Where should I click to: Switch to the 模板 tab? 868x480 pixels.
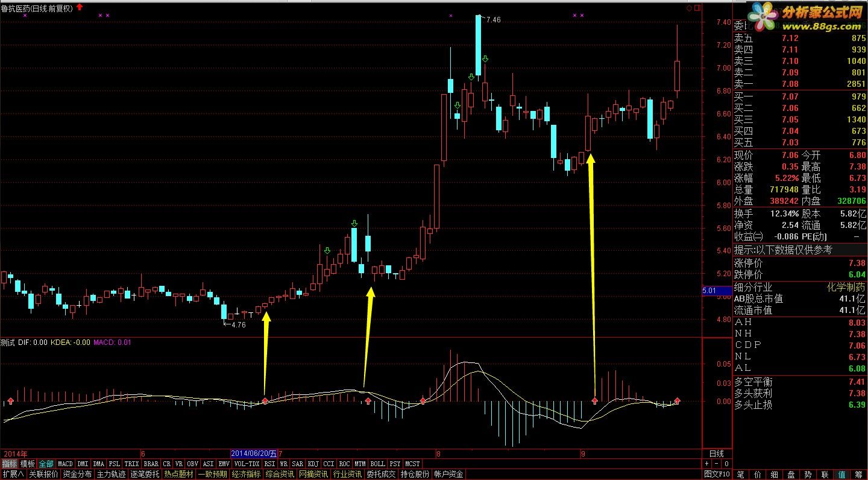pos(28,464)
